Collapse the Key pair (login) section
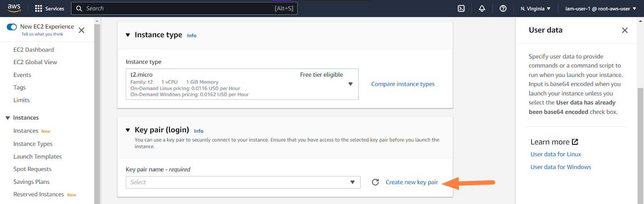This screenshot has width=644, height=204. pyautogui.click(x=128, y=130)
